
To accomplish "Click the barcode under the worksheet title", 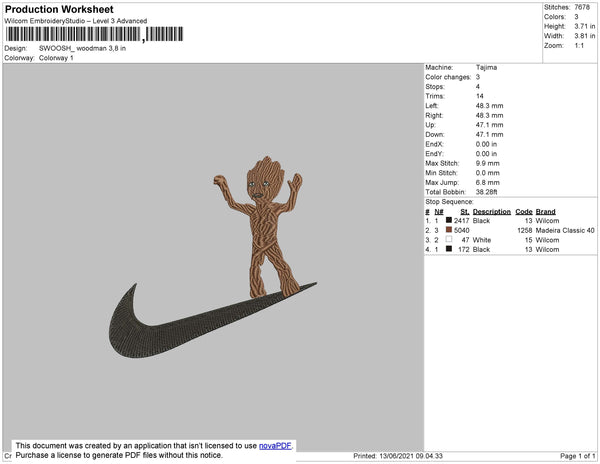I will pyautogui.click(x=94, y=34).
